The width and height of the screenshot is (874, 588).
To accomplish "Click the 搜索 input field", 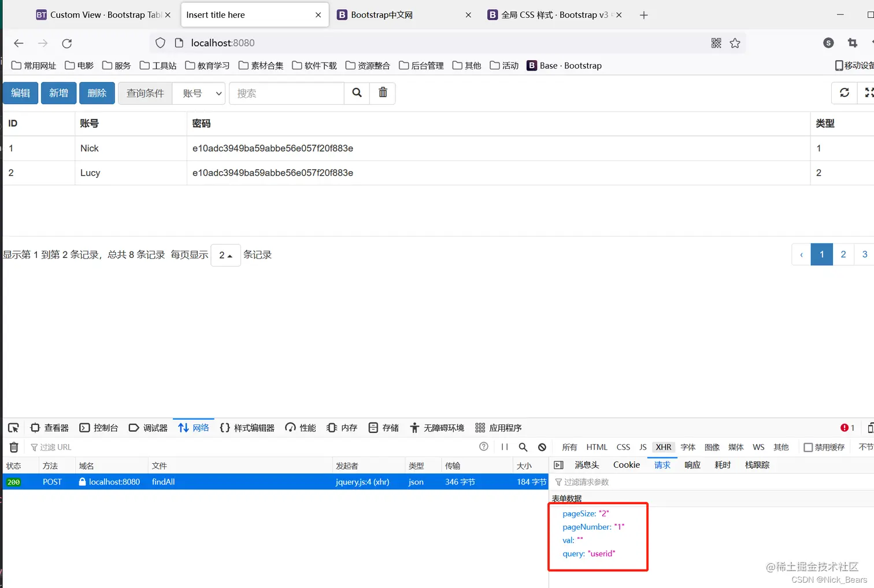I will [x=287, y=93].
